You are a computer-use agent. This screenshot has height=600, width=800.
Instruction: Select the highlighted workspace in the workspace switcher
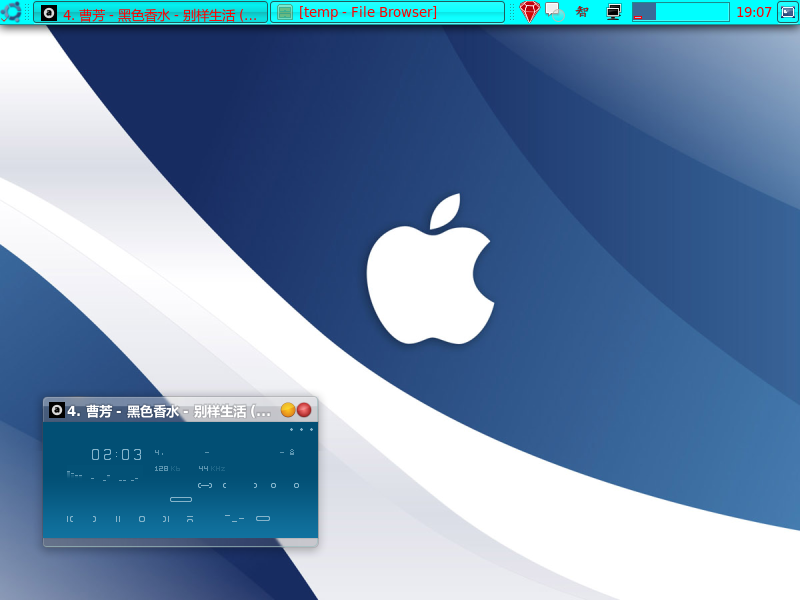click(644, 12)
